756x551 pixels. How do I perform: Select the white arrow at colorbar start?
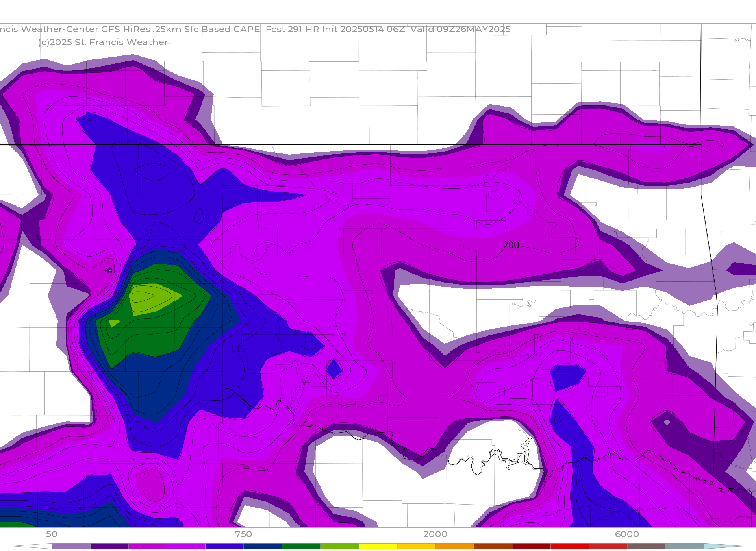33,546
